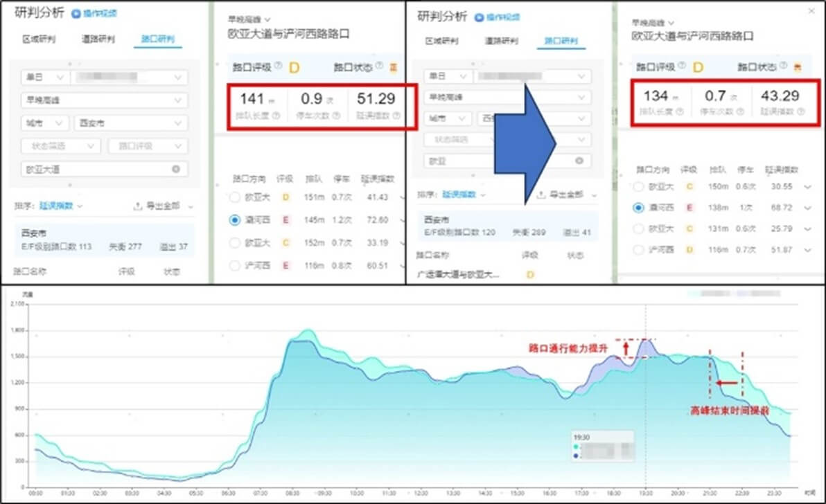
Task: Open the 广通灞大道与欧亚大... intersection entry
Action: click(x=457, y=274)
